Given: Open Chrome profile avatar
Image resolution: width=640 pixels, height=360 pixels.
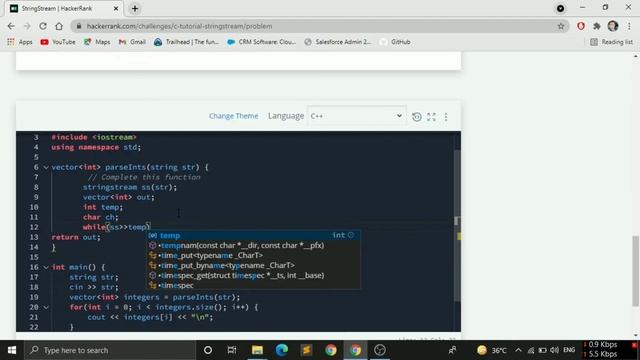Looking at the screenshot, I should point(613,26).
